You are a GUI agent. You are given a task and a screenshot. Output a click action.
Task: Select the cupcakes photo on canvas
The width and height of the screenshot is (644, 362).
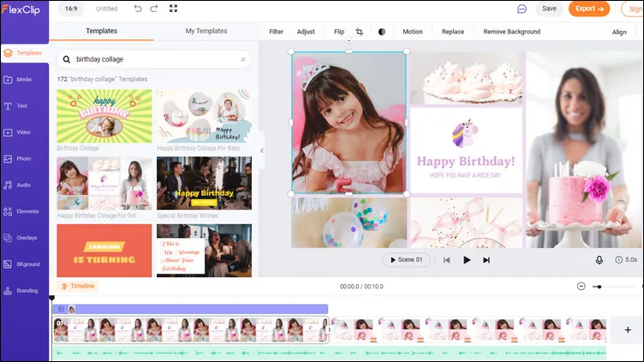tap(467, 77)
